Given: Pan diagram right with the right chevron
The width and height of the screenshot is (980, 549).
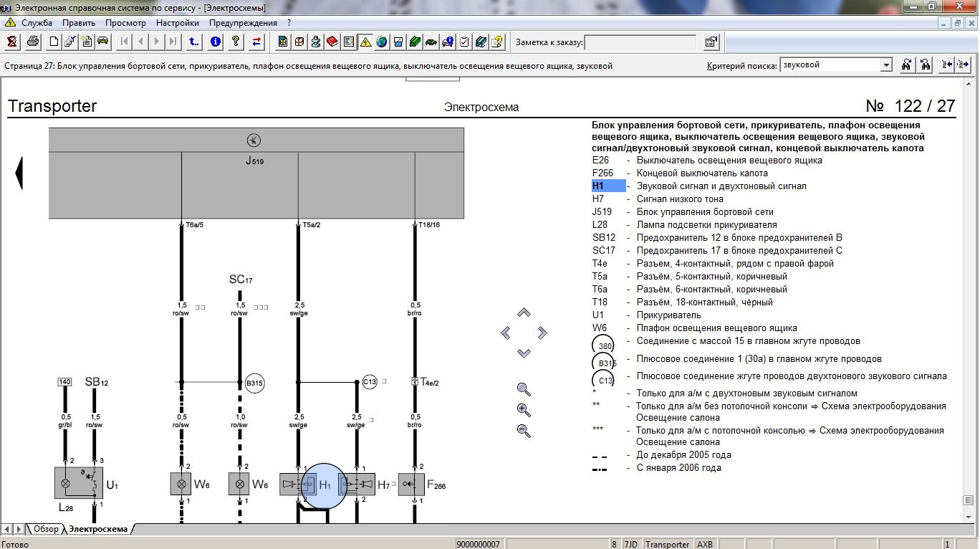Looking at the screenshot, I should [x=542, y=332].
